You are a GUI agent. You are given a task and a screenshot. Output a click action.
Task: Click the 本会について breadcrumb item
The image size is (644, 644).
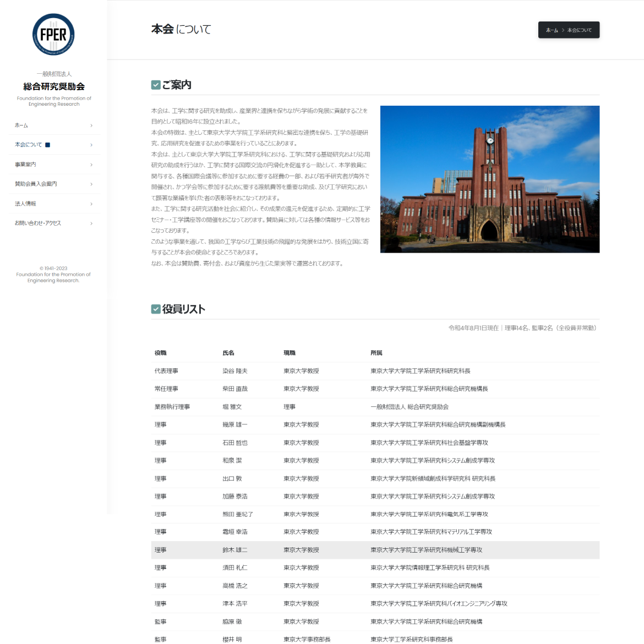point(579,30)
